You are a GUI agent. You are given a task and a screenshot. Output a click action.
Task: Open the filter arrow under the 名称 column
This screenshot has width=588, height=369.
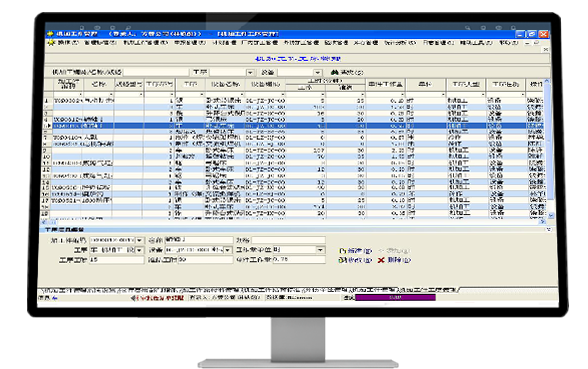coord(111,94)
